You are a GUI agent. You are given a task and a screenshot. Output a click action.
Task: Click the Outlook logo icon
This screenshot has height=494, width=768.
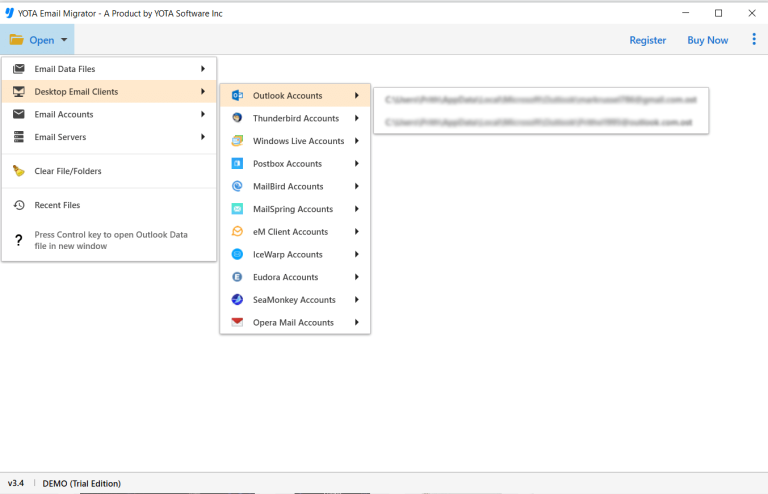click(237, 95)
